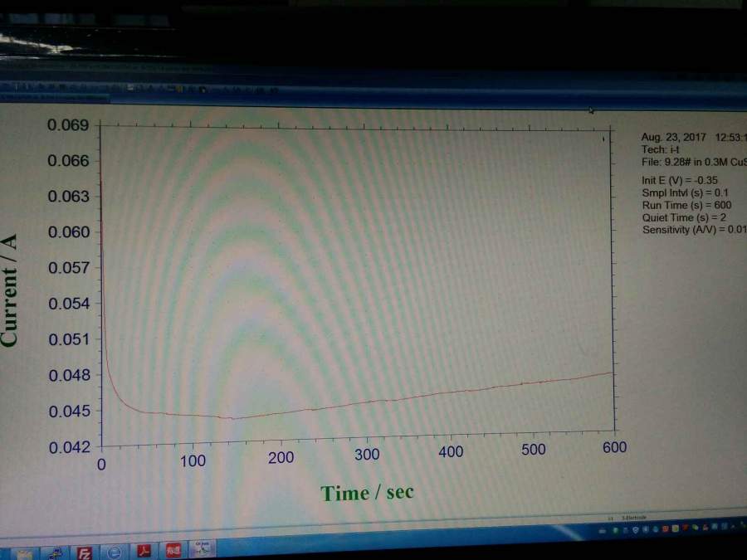Open Adobe Reader from the taskbar
This screenshot has width=747, height=560.
(144, 552)
